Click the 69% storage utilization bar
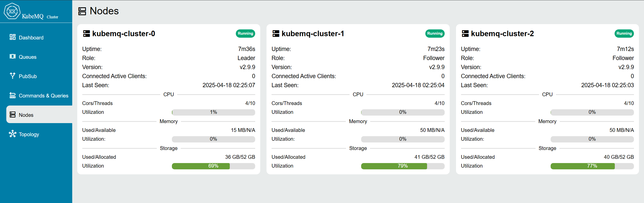Screen dimensions: 644x203 pyautogui.click(x=213, y=166)
